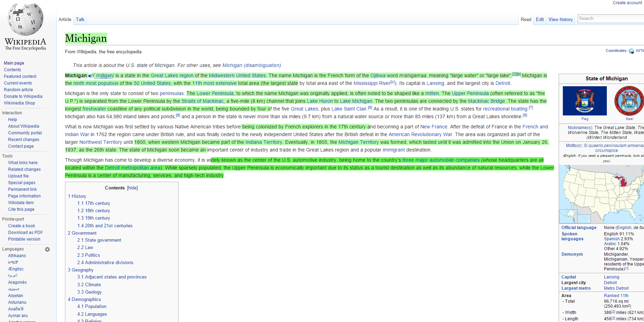Hide the Contents table
Screen dimensions: 644x322
pyautogui.click(x=132, y=188)
